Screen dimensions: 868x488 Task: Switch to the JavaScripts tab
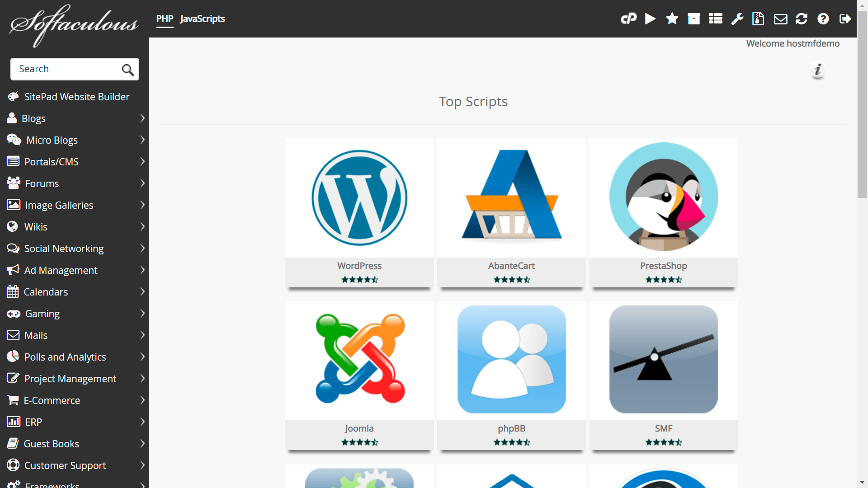tap(202, 19)
